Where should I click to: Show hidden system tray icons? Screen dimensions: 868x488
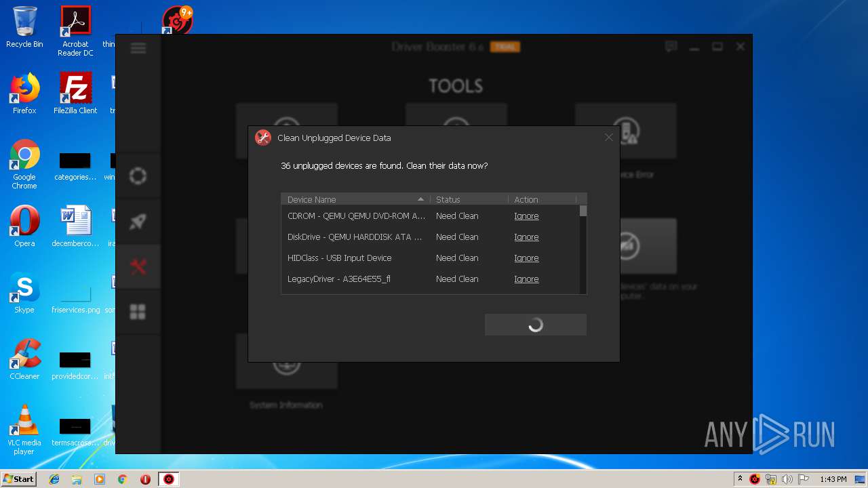point(740,479)
